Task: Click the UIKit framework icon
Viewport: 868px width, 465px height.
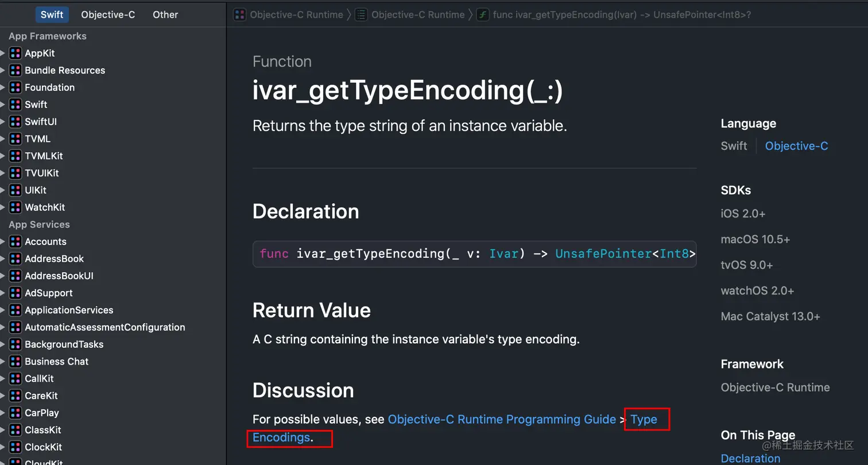Action: [15, 190]
